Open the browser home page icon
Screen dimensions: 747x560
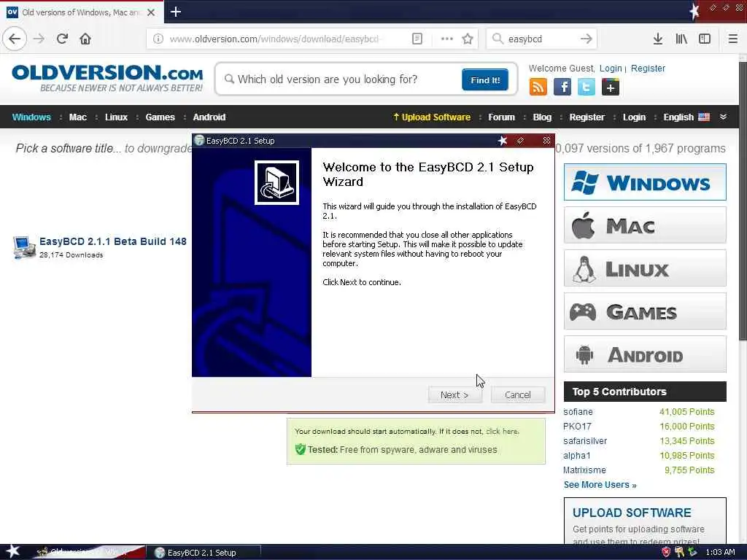[85, 39]
